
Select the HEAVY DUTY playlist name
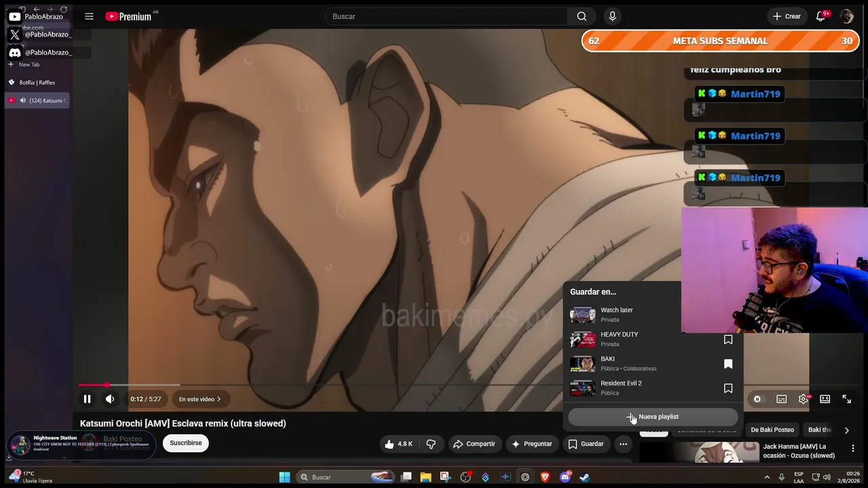pyautogui.click(x=619, y=334)
